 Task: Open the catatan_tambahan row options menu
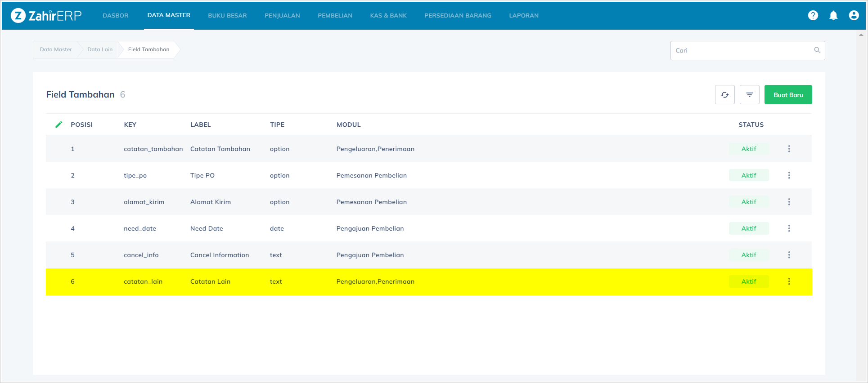789,149
